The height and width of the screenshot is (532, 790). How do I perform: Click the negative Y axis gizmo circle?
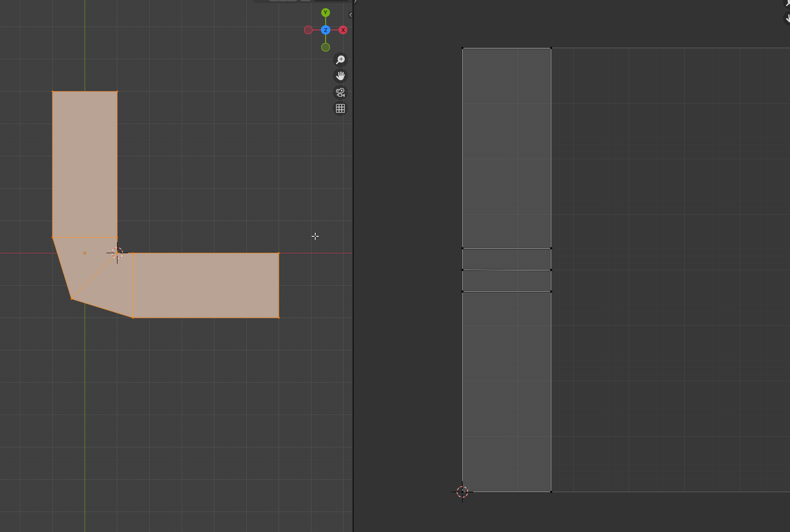[326, 47]
